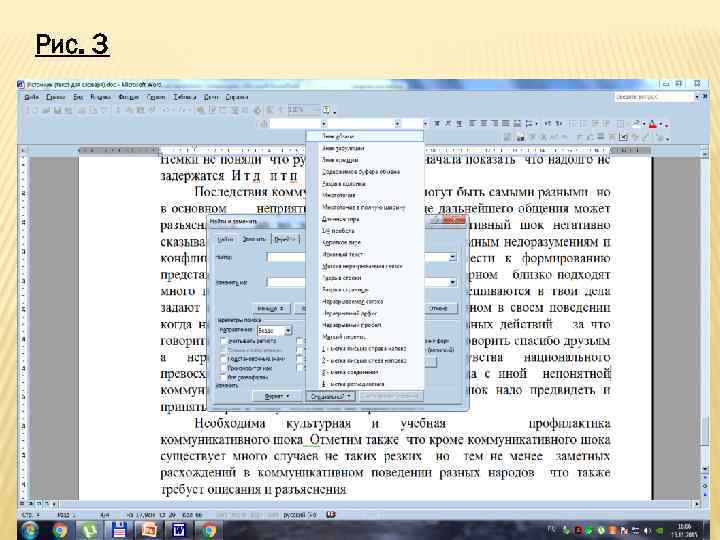
Task: Click the horizontal scrollbar right arrow
Action: tap(697, 503)
